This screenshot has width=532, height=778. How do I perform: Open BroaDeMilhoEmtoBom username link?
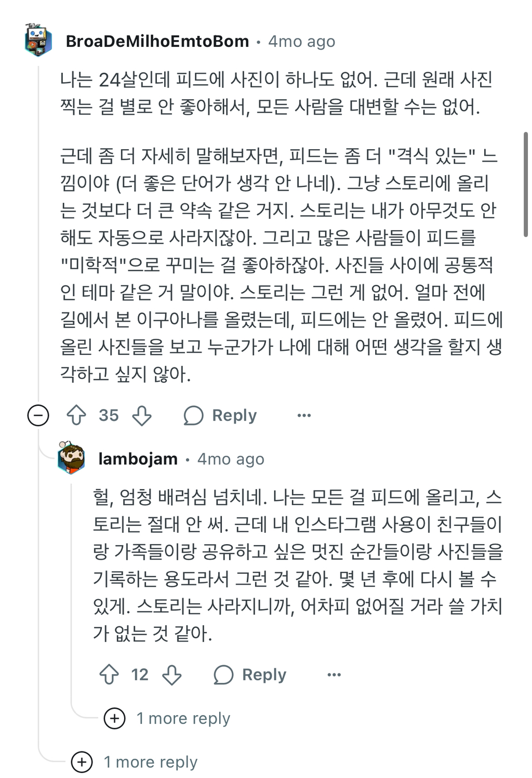click(x=157, y=42)
